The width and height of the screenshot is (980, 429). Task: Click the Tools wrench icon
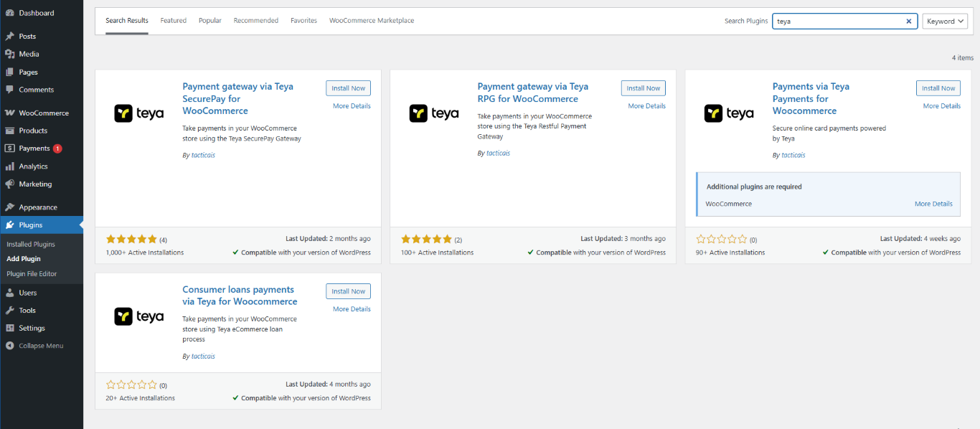pos(9,311)
